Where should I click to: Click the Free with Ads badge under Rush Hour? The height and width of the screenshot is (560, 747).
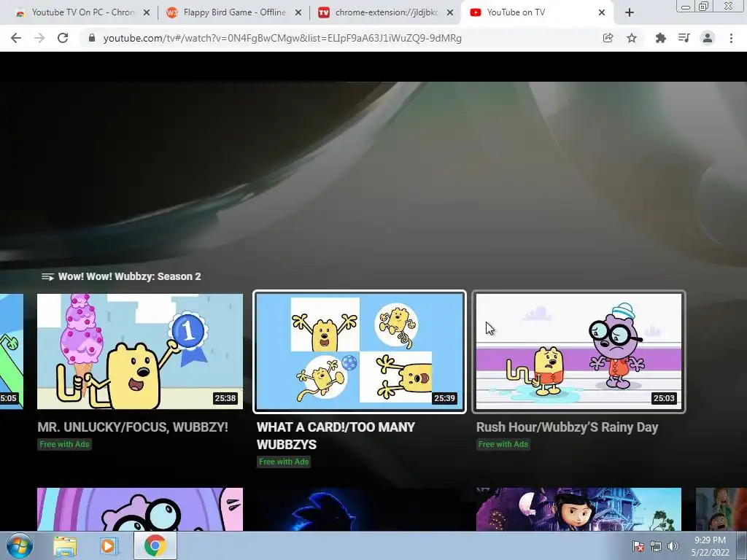coord(503,444)
